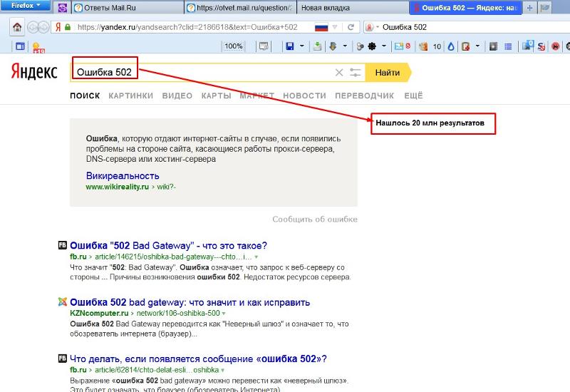This screenshot has height=392, width=570.
Task: Click the grey bubbles icon beside gear
Action: click(x=360, y=46)
